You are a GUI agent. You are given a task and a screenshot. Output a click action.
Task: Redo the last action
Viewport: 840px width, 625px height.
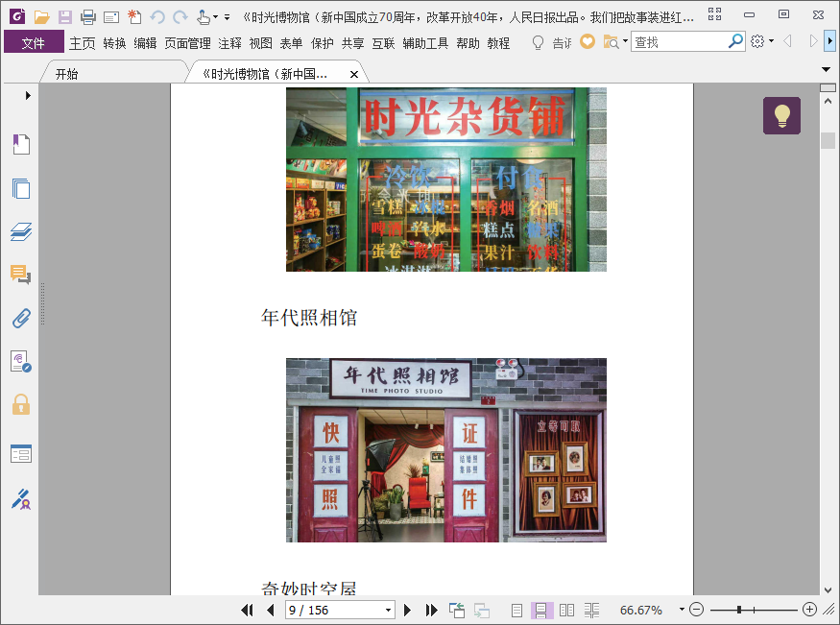[180, 17]
